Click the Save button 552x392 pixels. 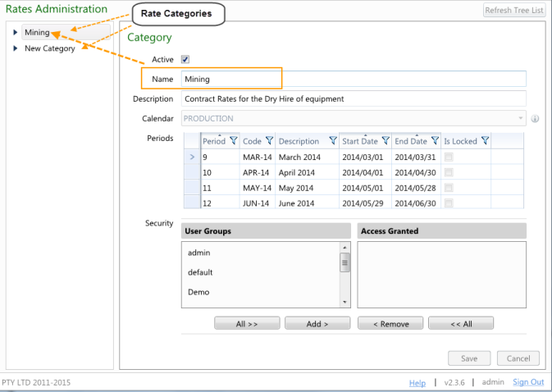[469, 358]
